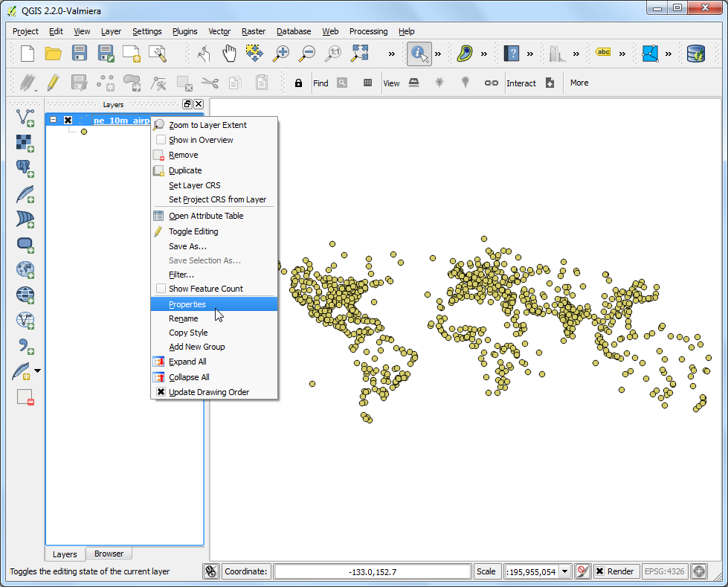This screenshot has width=728, height=587.
Task: Click the More toolbar button
Action: [579, 83]
